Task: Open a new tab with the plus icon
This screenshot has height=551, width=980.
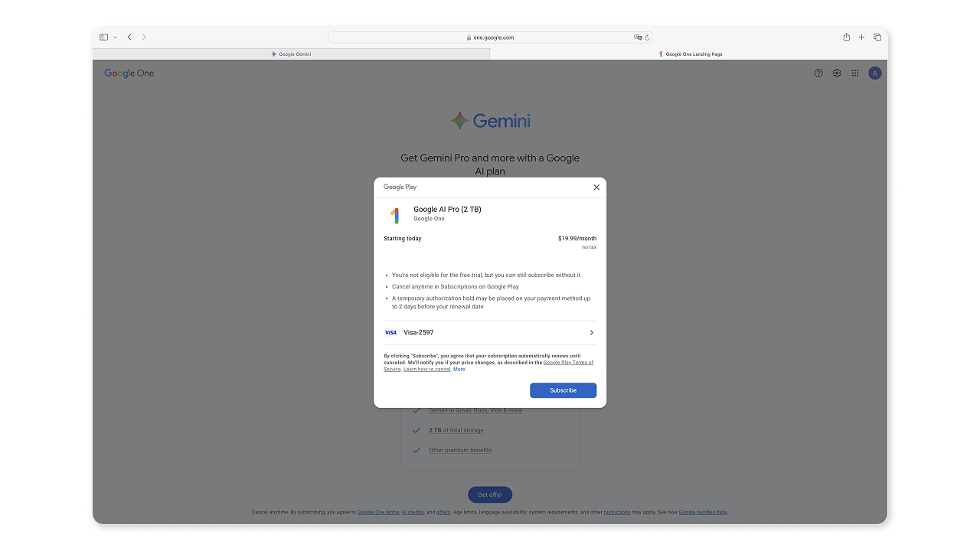Action: click(x=861, y=37)
